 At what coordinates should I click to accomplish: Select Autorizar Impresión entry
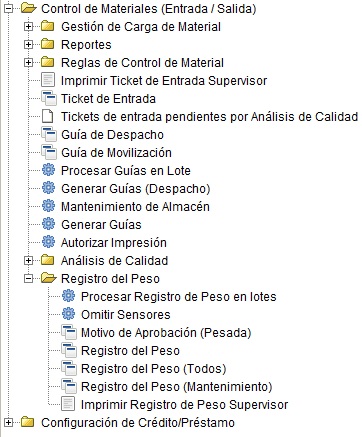(x=114, y=243)
